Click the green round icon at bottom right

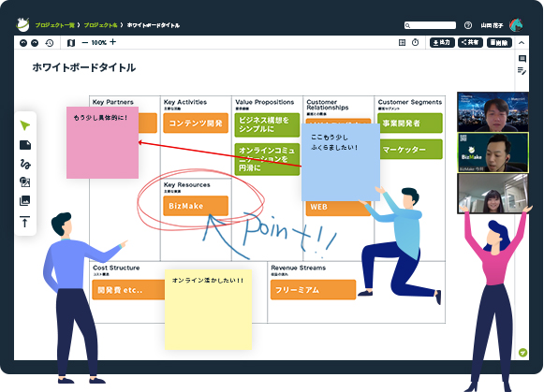[522, 353]
